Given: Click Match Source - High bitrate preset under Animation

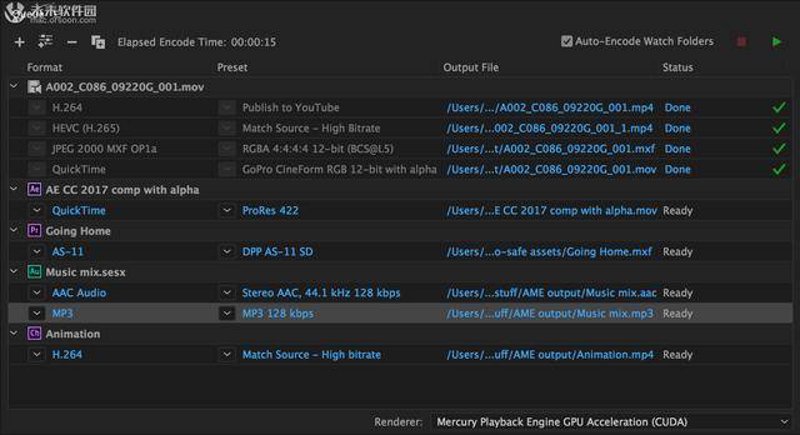Looking at the screenshot, I should (x=311, y=354).
